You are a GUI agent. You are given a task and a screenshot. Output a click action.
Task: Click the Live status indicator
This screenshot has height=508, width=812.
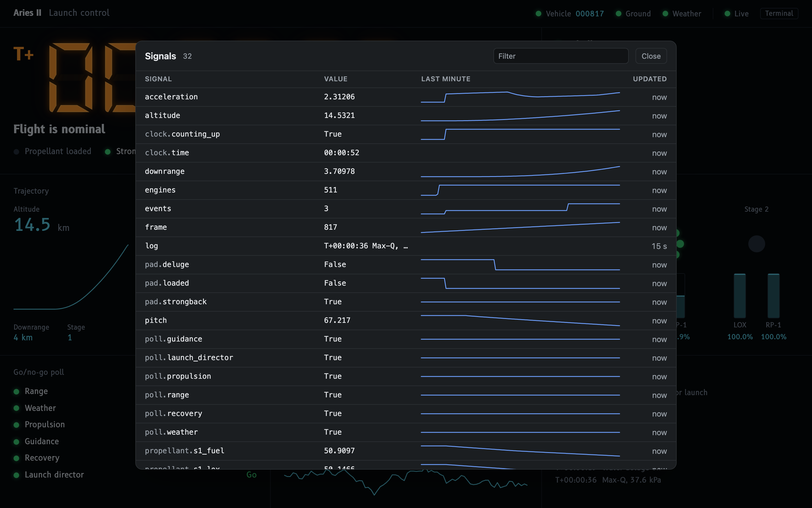point(736,14)
